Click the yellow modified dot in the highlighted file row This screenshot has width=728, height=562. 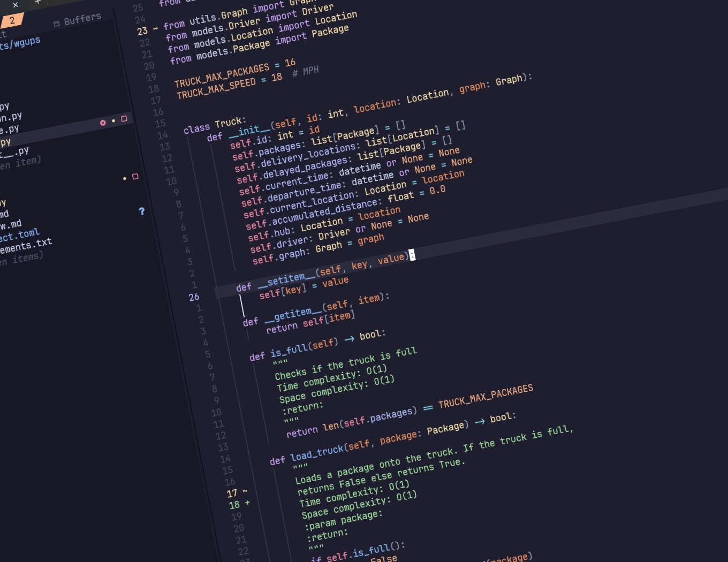tap(113, 120)
